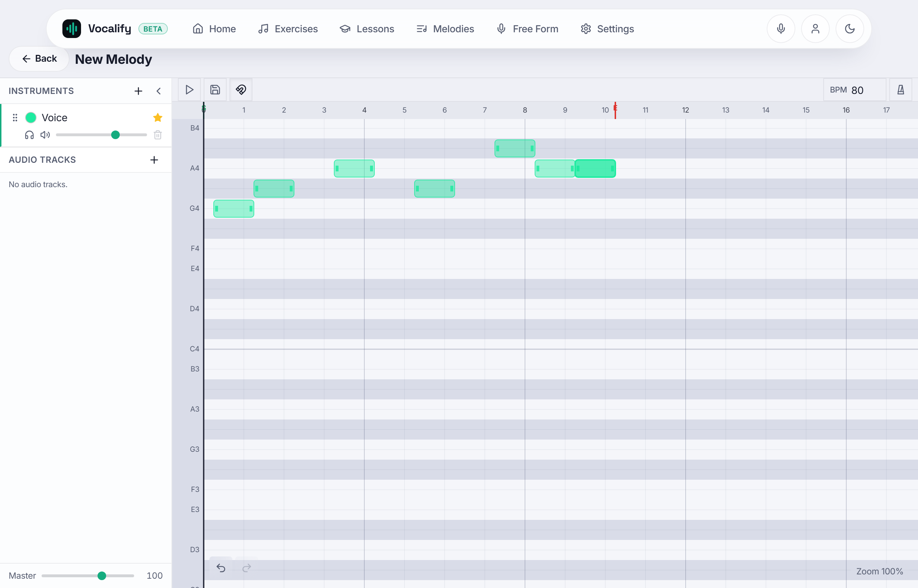Open Free Form mode

click(x=527, y=29)
